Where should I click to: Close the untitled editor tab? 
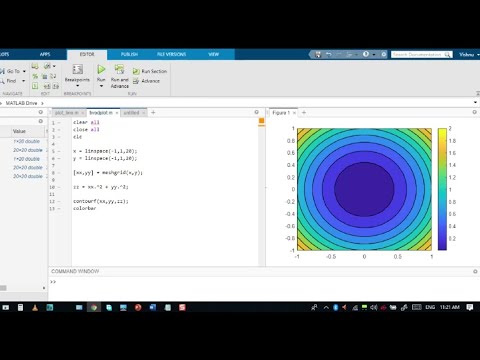tap(143, 113)
